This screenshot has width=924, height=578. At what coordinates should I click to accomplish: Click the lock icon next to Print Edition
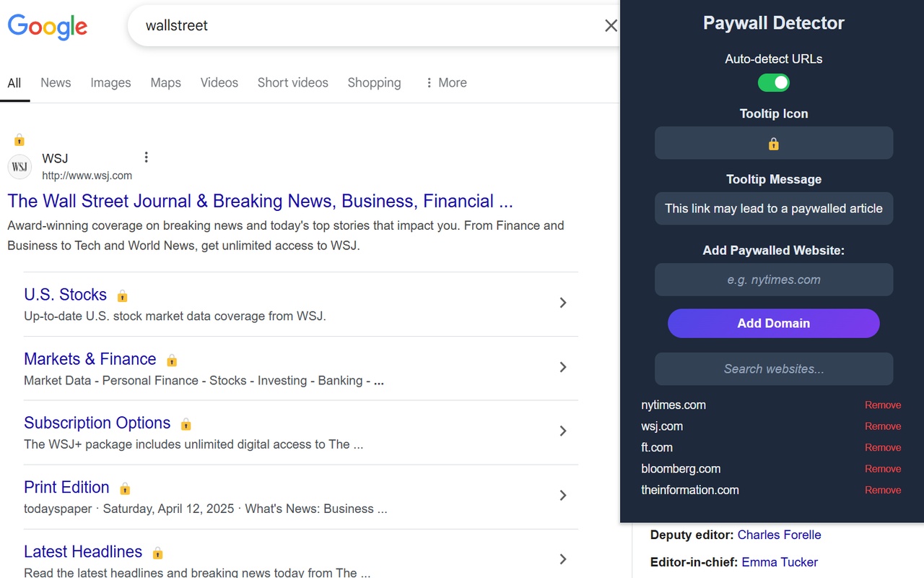point(124,488)
